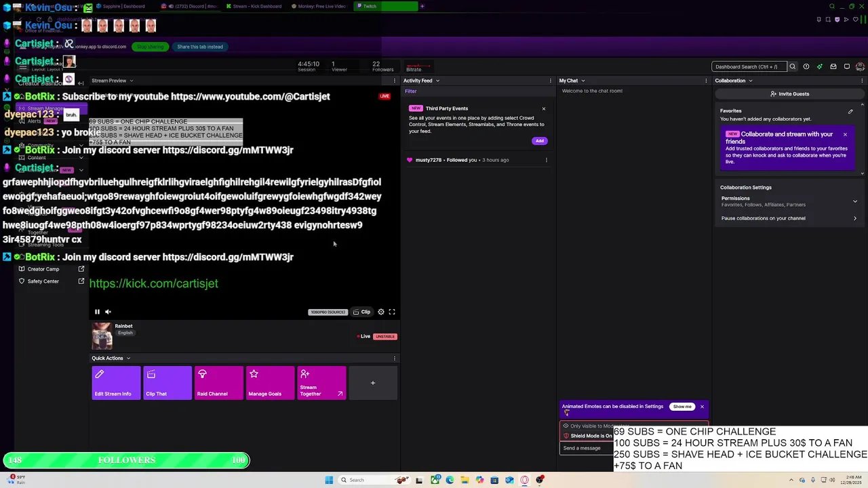The image size is (868, 488).
Task: Select the Twitch browser tab
Action: (387, 6)
